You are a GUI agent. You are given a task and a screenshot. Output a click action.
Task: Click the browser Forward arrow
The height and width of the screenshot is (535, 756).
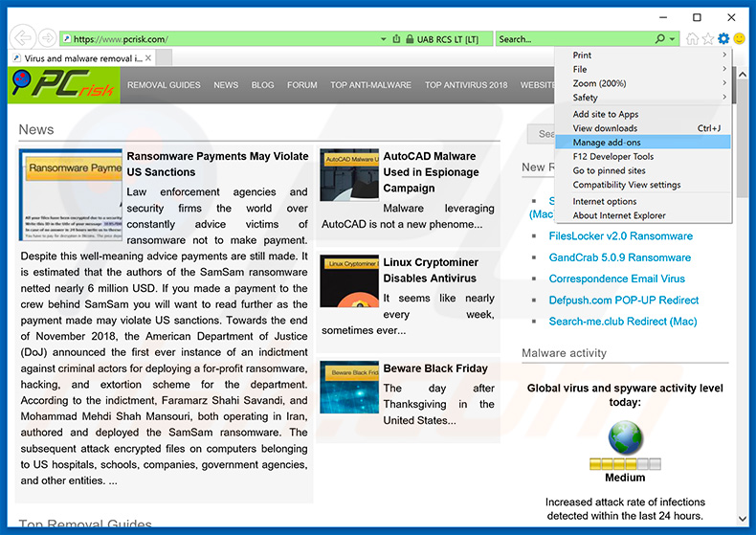pyautogui.click(x=47, y=37)
